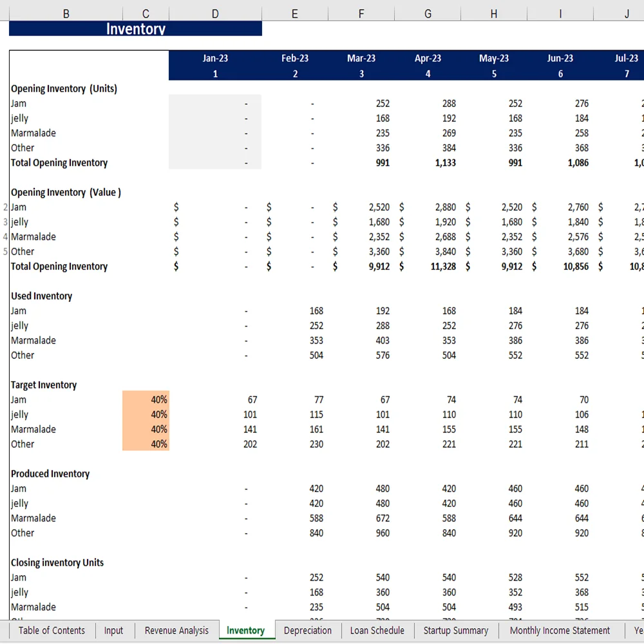Select column B header
This screenshot has height=644, width=644.
tap(66, 13)
